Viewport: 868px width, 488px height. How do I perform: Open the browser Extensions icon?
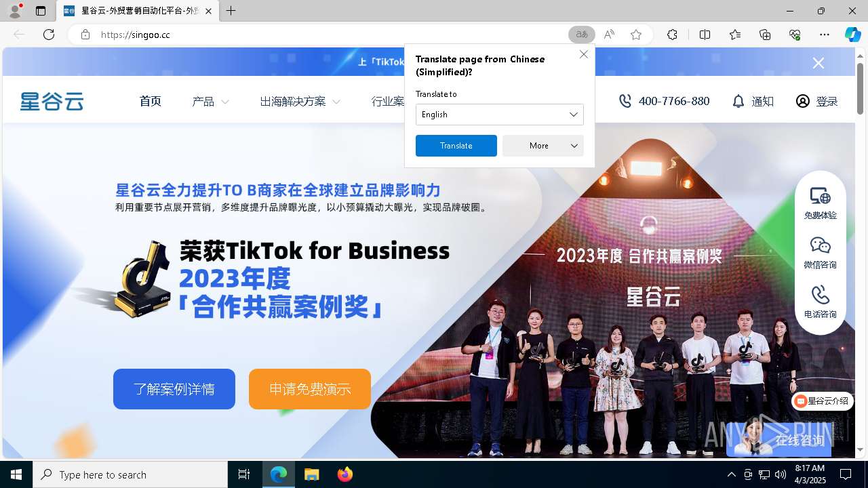672,35
